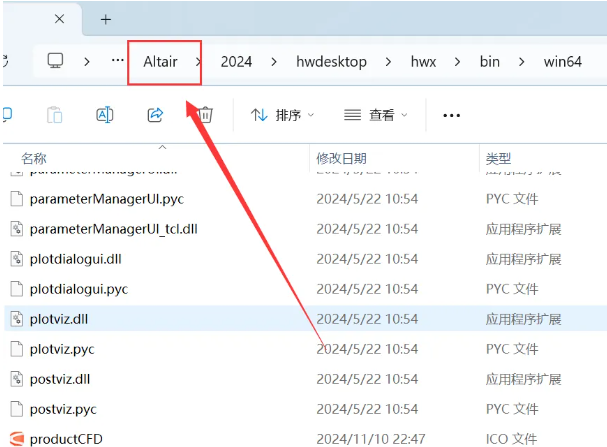Show hidden path folders via breadcrumb ellipsis
The width and height of the screenshot is (607, 447).
118,62
